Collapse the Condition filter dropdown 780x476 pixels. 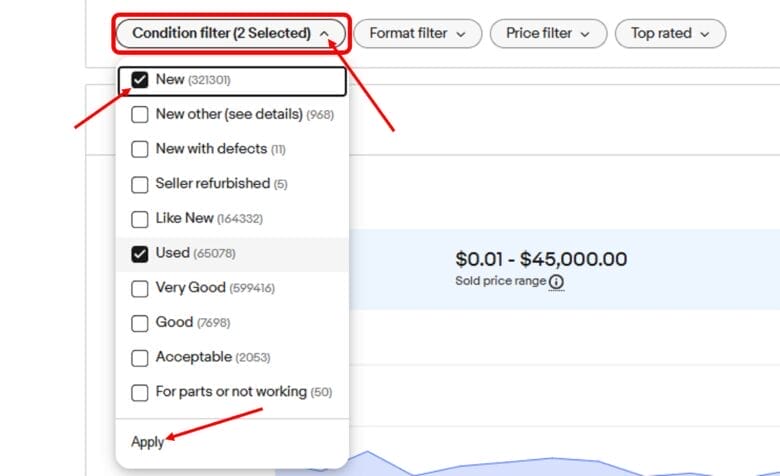(231, 33)
